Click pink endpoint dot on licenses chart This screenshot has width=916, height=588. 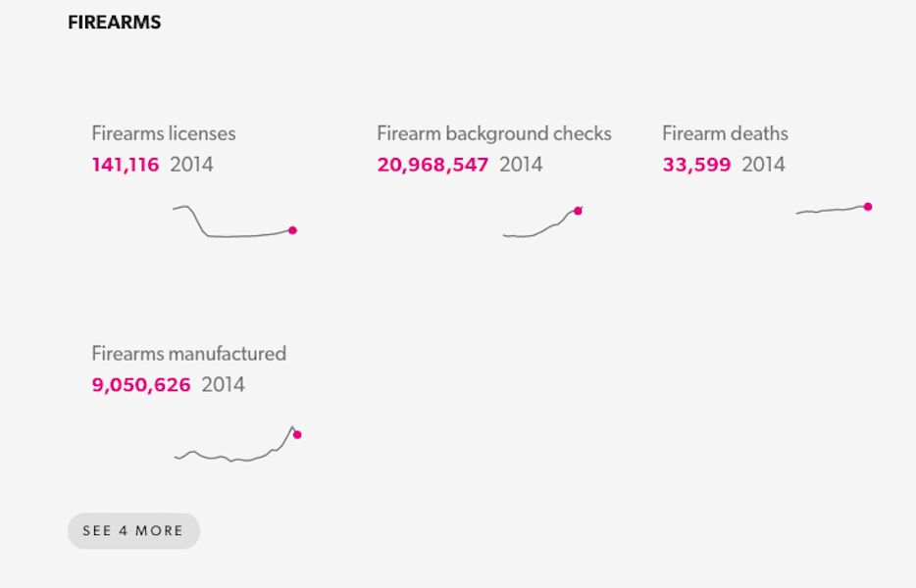point(292,230)
